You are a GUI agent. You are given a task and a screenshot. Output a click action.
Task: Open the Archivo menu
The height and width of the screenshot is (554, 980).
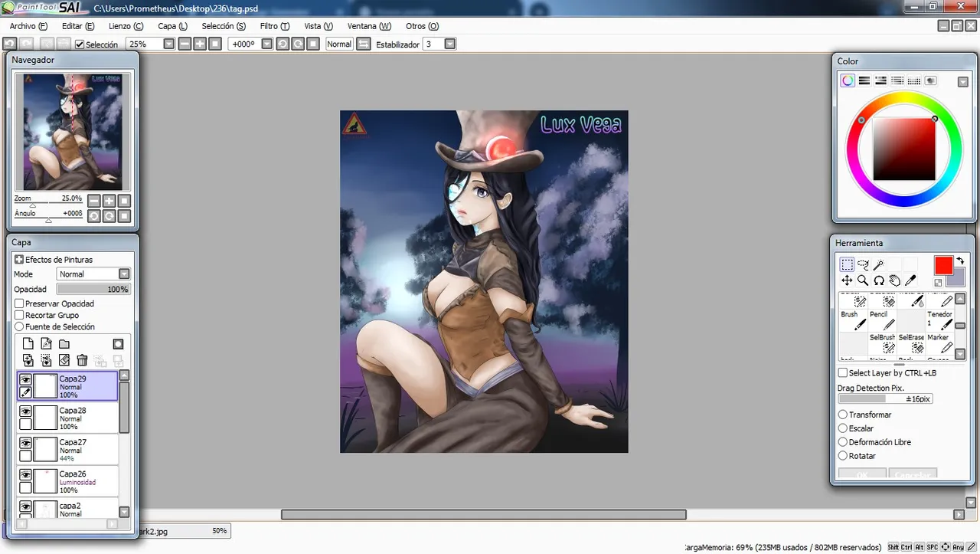point(28,26)
